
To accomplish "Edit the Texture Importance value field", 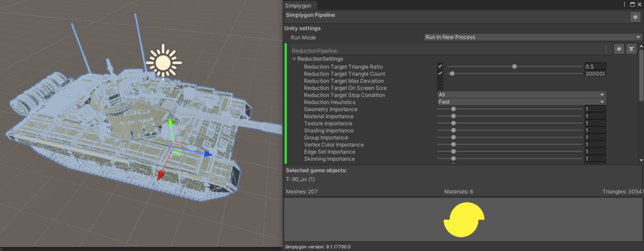I will [595, 124].
